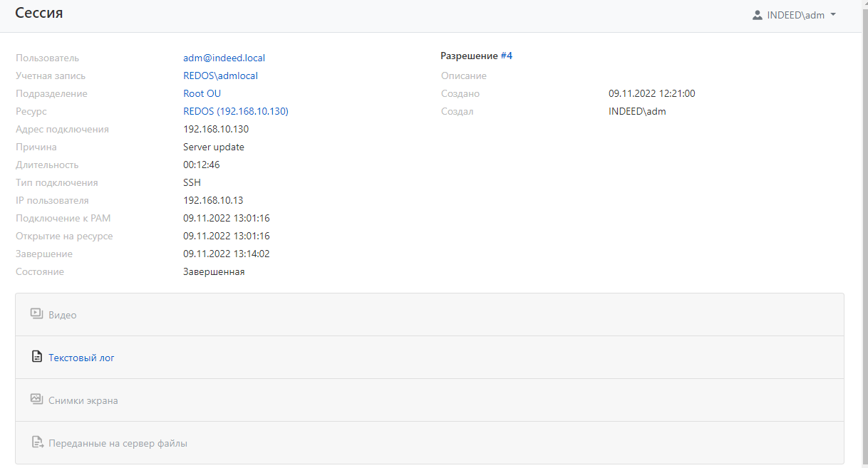Click the Video section play icon

37,314
